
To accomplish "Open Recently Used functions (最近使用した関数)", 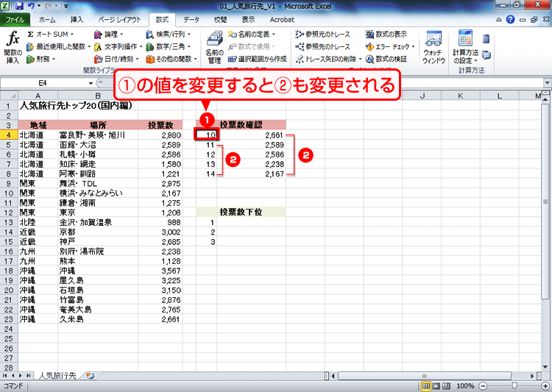I will pos(57,46).
